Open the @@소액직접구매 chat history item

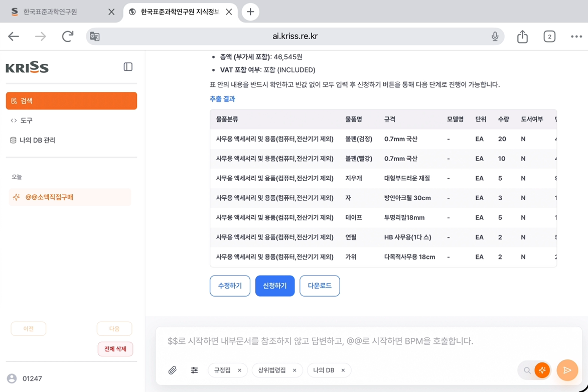70,197
